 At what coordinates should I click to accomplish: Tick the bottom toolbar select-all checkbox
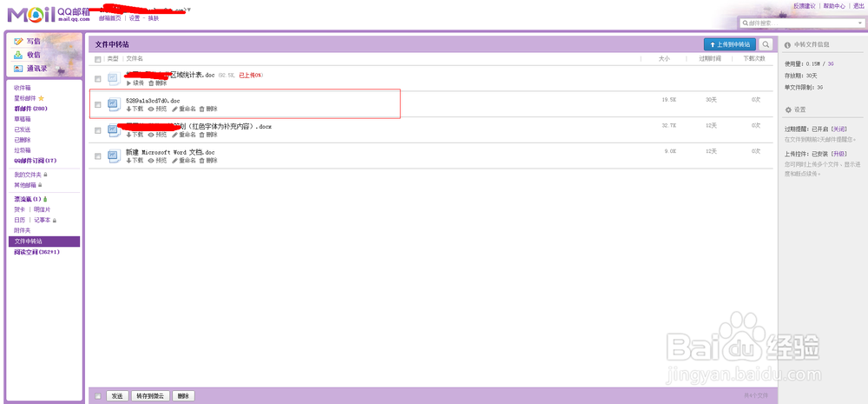98,395
